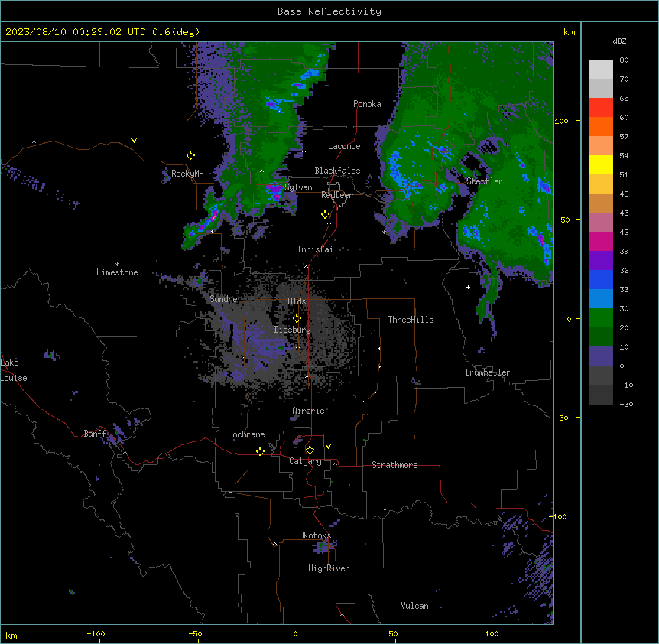Screen dimensions: 659x644
Task: Click the Lake Louise label
Action: tap(14, 370)
